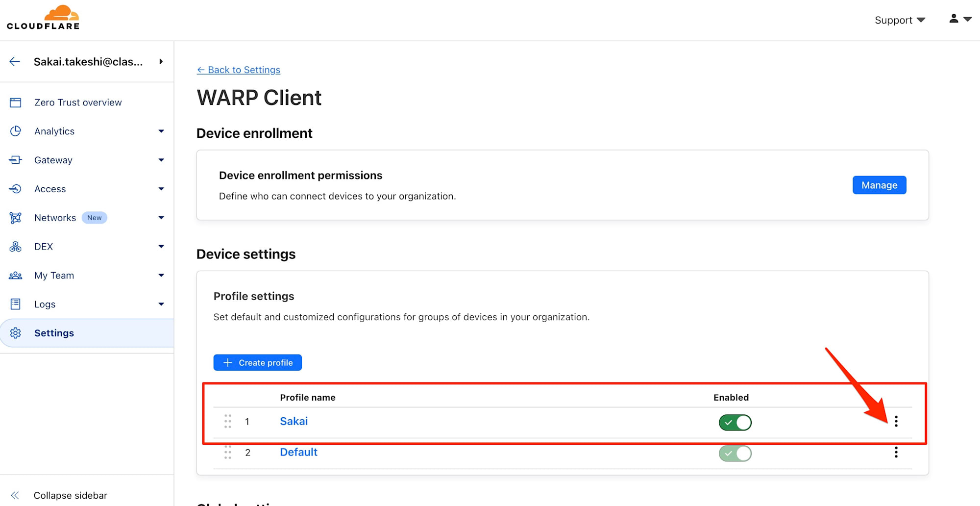Screen dimensions: 980x506
Task: Expand the account switcher arrow
Action: pyautogui.click(x=161, y=61)
